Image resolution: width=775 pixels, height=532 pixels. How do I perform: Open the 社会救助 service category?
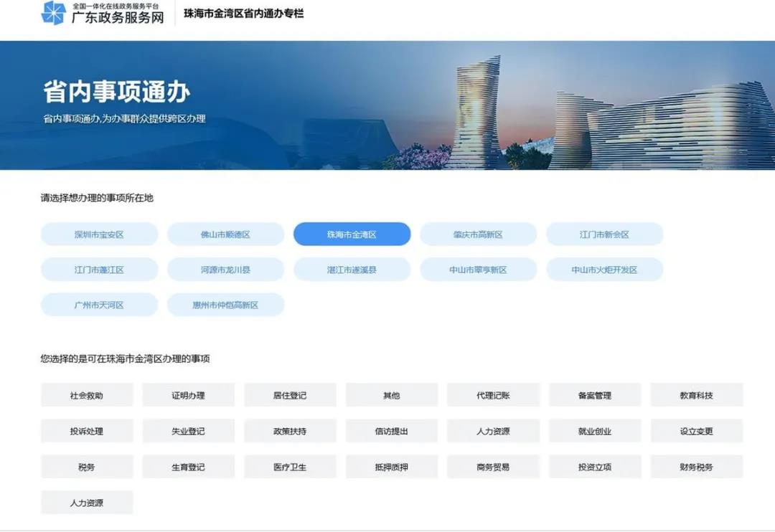click(87, 395)
